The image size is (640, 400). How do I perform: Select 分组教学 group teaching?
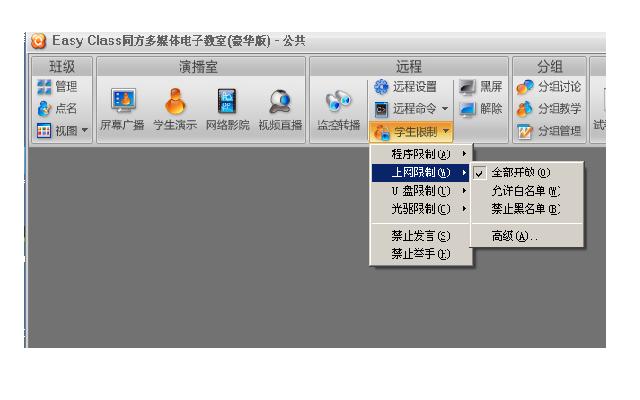pos(548,109)
